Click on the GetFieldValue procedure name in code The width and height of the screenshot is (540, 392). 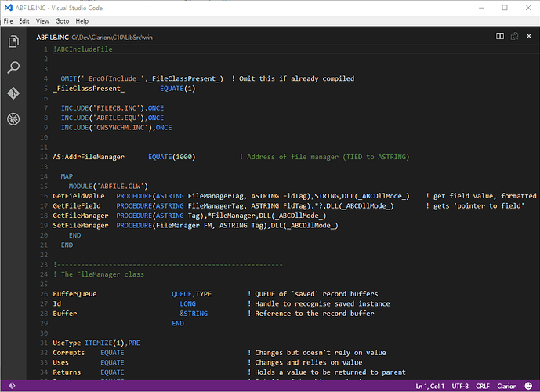[x=78, y=195]
